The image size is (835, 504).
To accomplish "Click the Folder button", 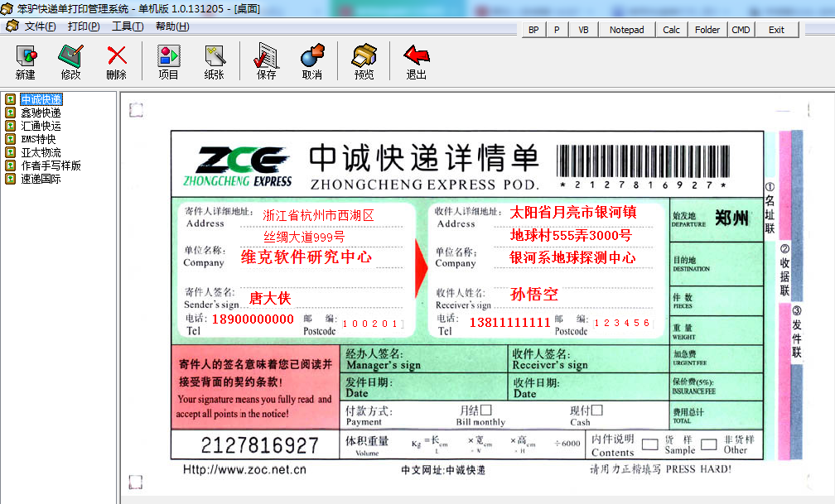I will 707,30.
